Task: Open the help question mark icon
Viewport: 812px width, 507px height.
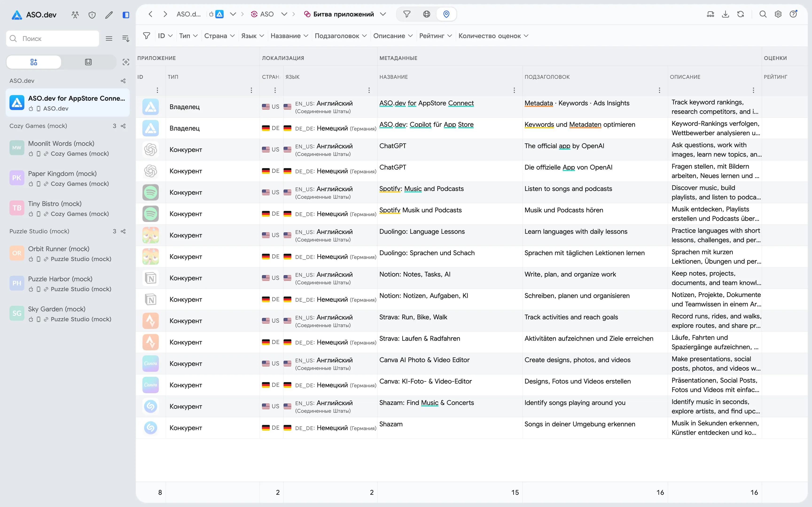Action: pyautogui.click(x=793, y=14)
